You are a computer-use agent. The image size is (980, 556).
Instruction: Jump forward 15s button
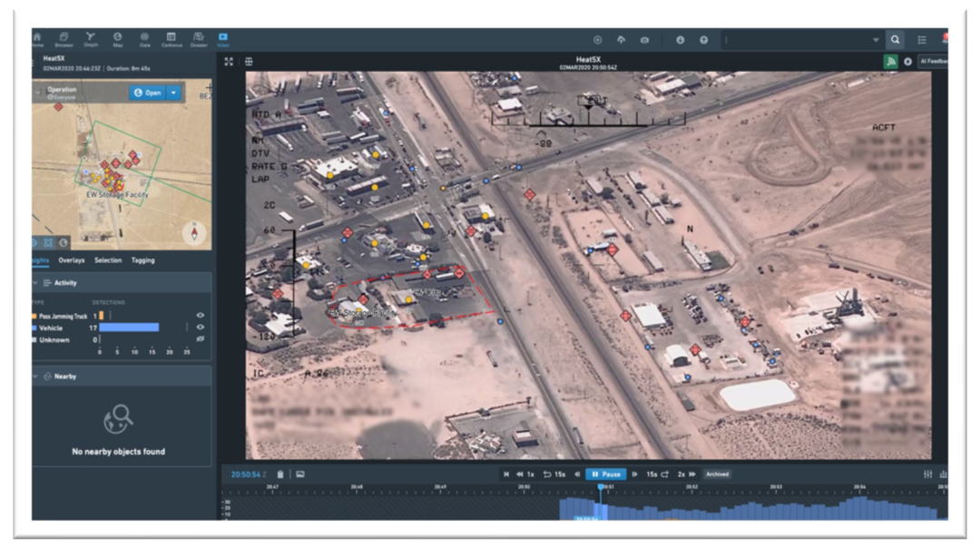[x=658, y=474]
